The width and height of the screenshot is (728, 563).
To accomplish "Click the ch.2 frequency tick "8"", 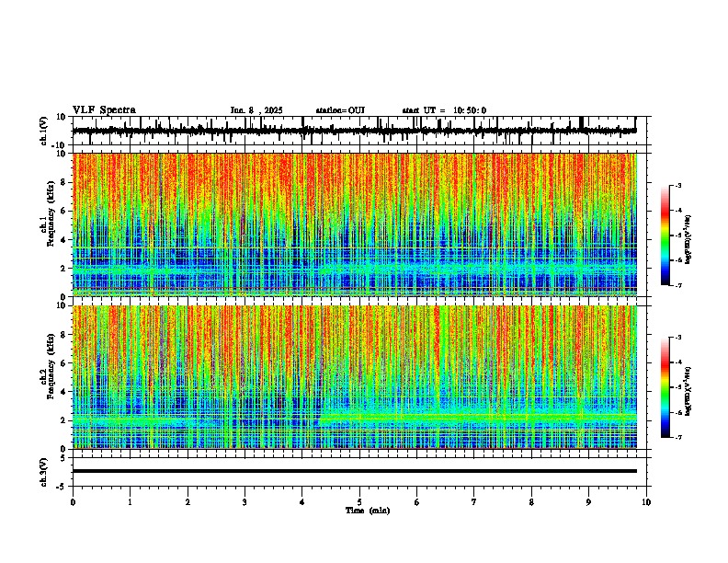I will [64, 335].
